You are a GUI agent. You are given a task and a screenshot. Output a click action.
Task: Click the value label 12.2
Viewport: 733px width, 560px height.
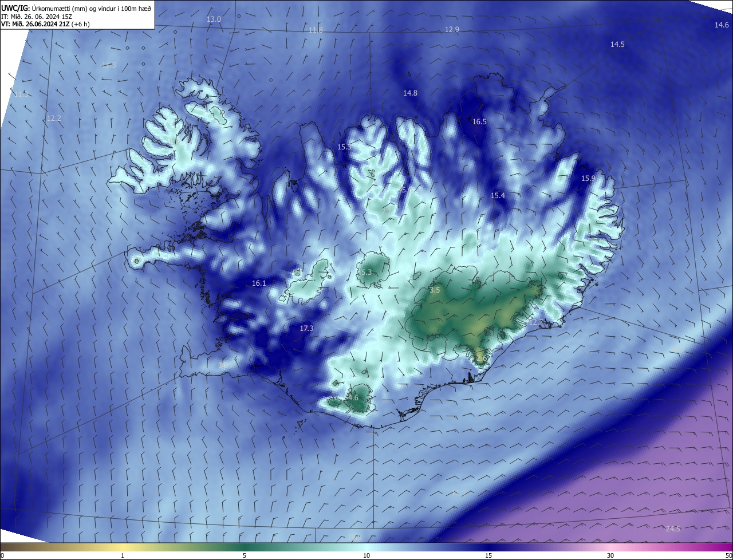54,118
